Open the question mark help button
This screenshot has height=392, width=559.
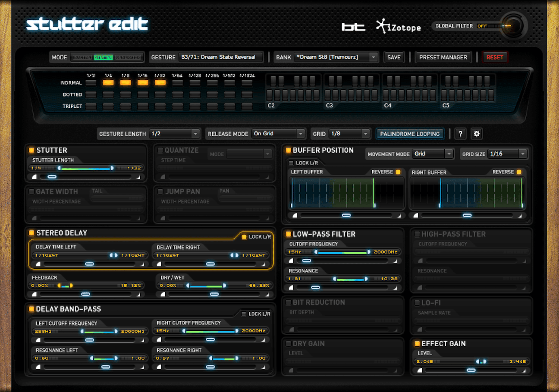460,134
